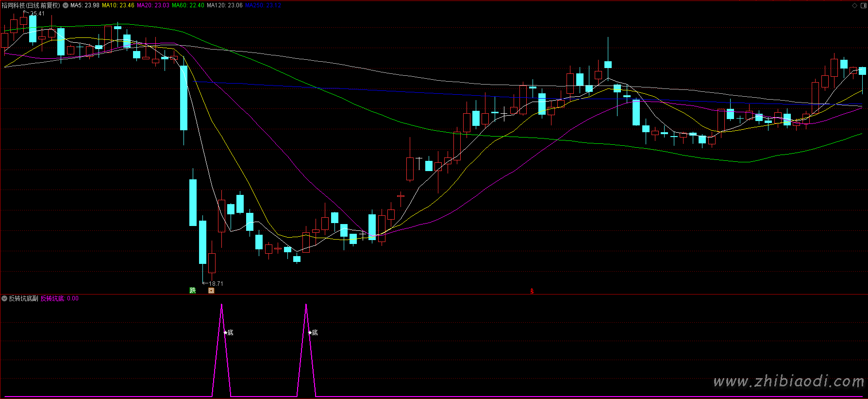Select the magenta MA20: 23.03 label
This screenshot has width=868, height=399.
(x=153, y=5)
